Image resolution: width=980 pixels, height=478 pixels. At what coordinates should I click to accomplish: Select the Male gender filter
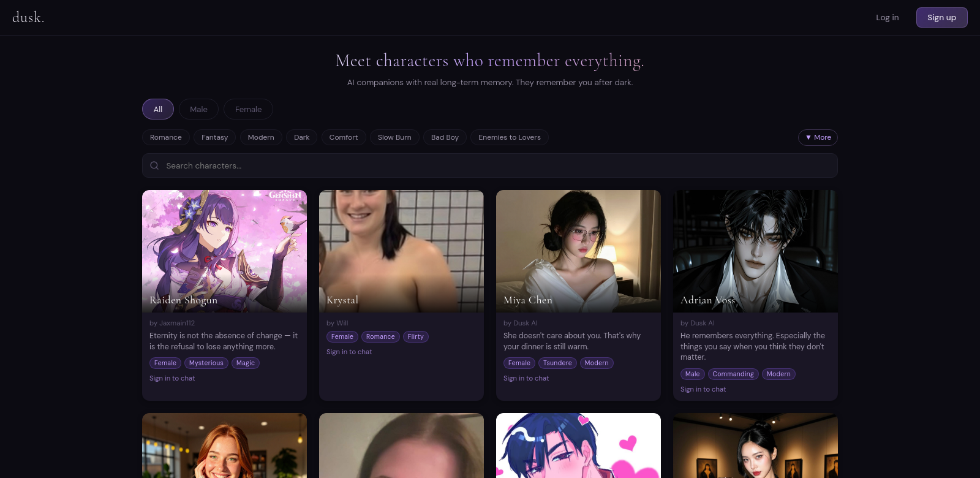[x=198, y=109]
